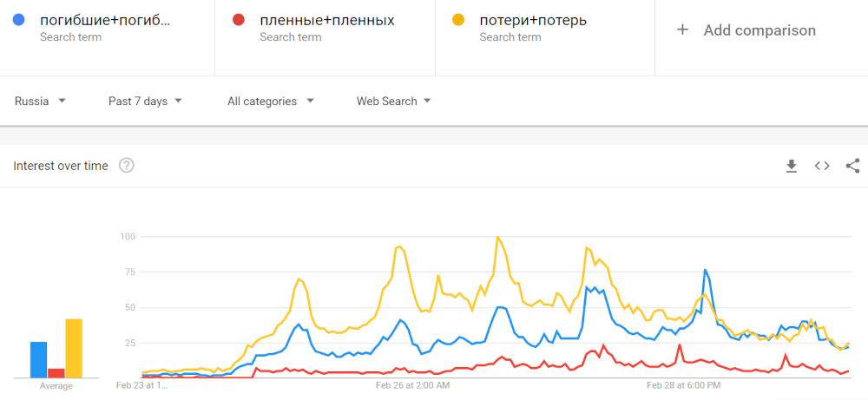Edit the пленные+пленных search term
Screen dimensions: 868x400
[x=327, y=20]
